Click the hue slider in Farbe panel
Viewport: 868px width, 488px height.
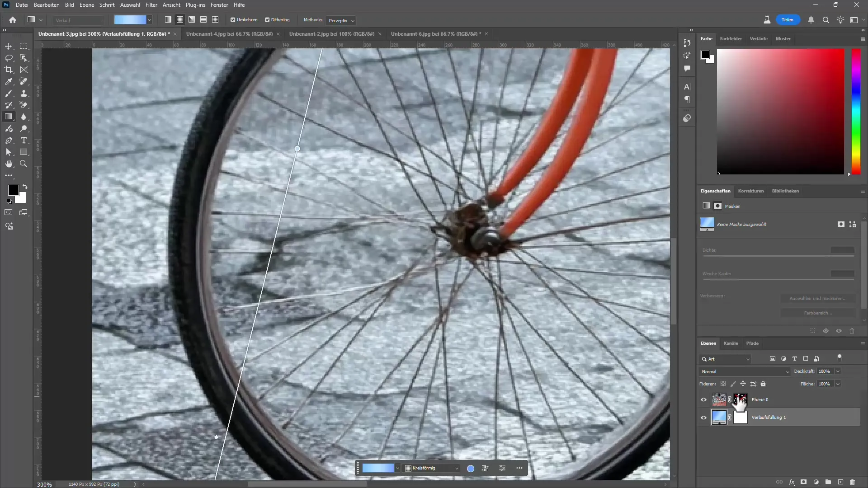(856, 112)
